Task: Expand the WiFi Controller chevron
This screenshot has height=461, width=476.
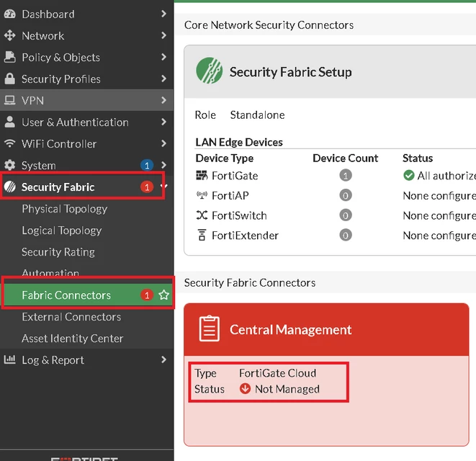Action: point(164,143)
